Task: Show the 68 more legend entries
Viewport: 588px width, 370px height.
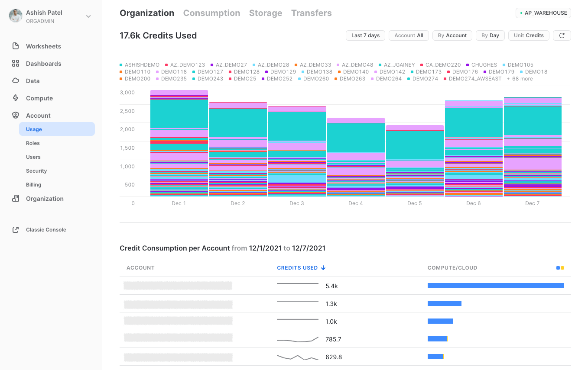Action: tap(520, 78)
